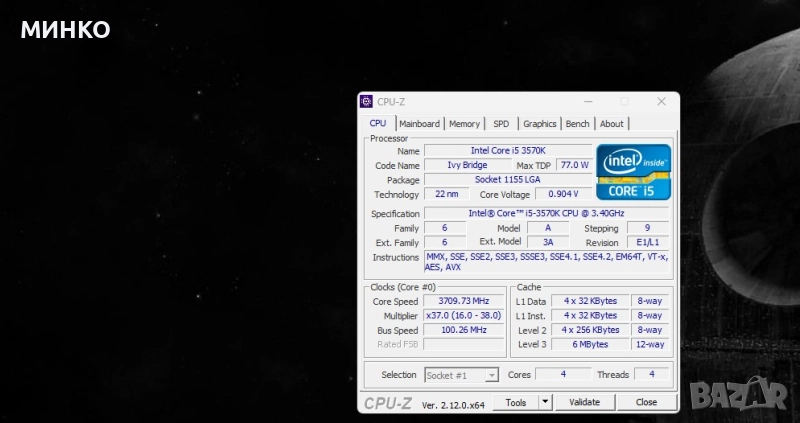Click the Specification field
The image size is (800, 423).
pos(546,213)
